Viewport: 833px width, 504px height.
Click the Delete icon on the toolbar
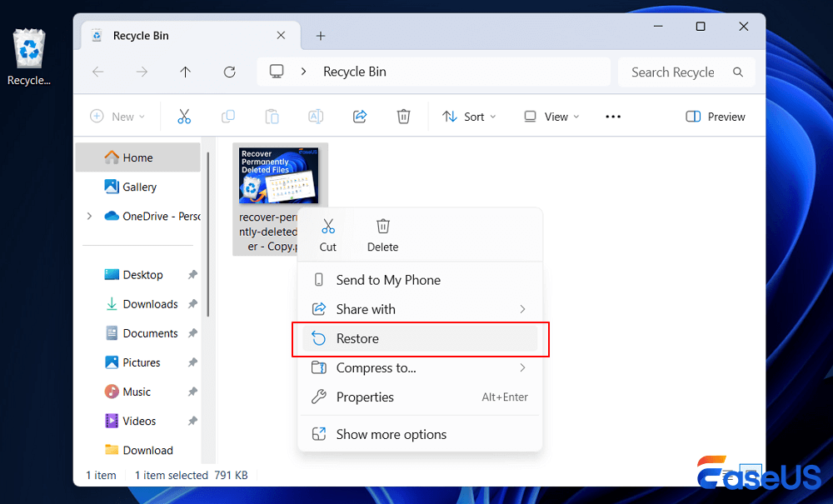404,116
